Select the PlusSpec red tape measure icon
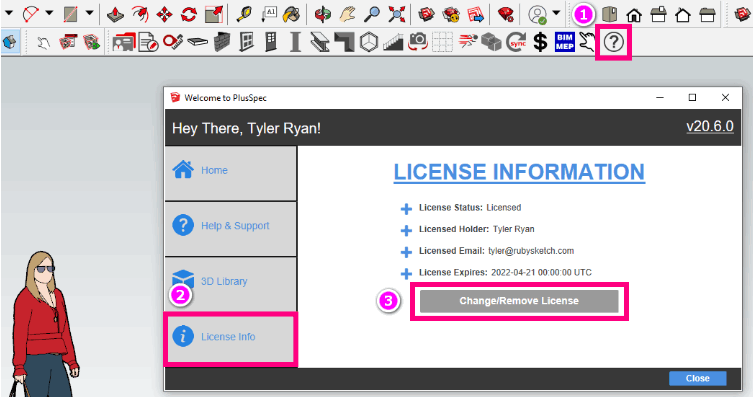This screenshot has width=753, height=397. coord(173,42)
